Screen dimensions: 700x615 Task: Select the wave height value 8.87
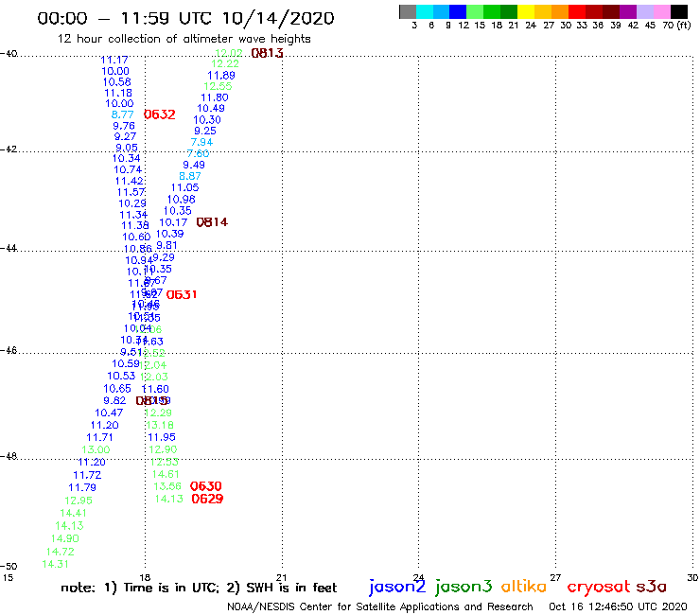[190, 176]
